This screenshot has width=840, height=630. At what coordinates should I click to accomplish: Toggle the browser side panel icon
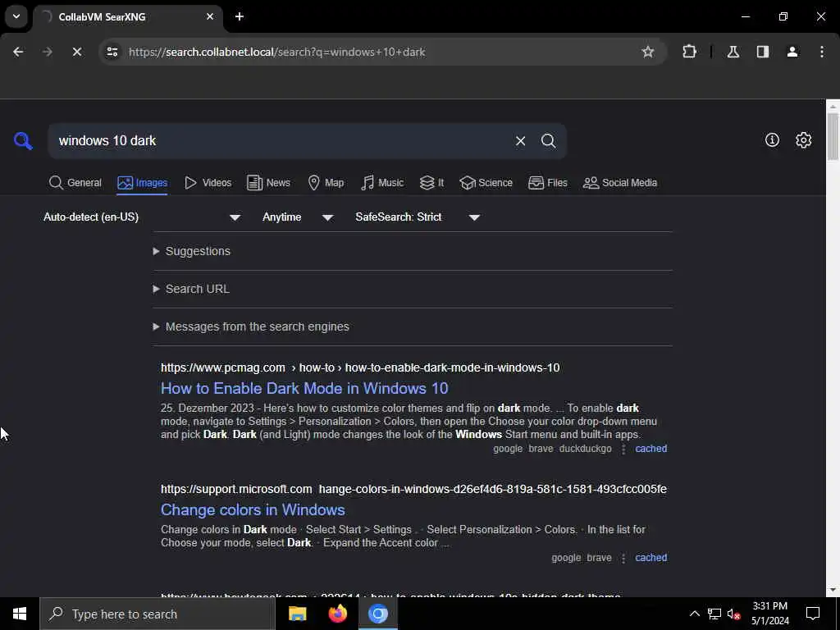click(763, 52)
